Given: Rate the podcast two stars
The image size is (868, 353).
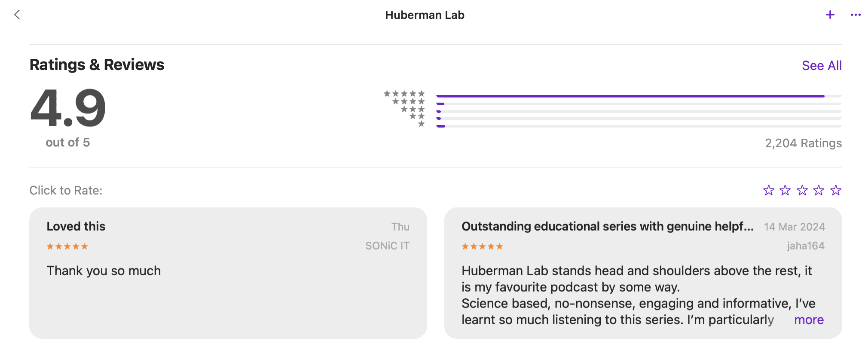Looking at the screenshot, I should tap(785, 190).
